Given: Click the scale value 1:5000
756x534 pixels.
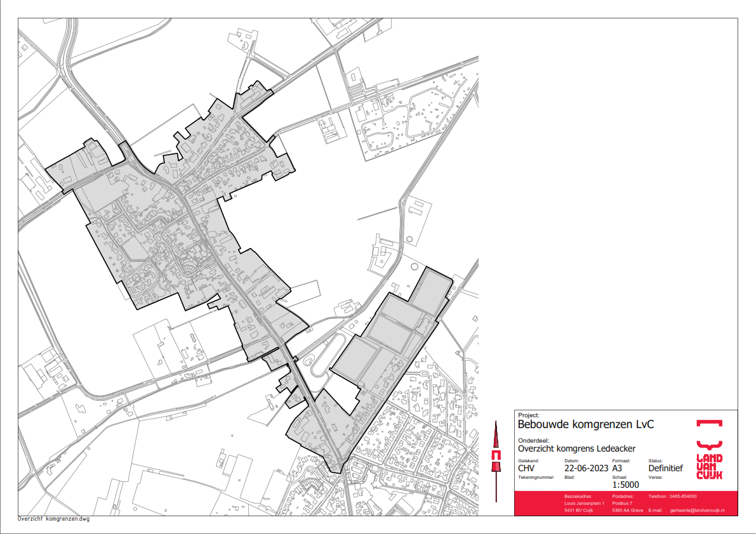Looking at the screenshot, I should click(x=625, y=485).
